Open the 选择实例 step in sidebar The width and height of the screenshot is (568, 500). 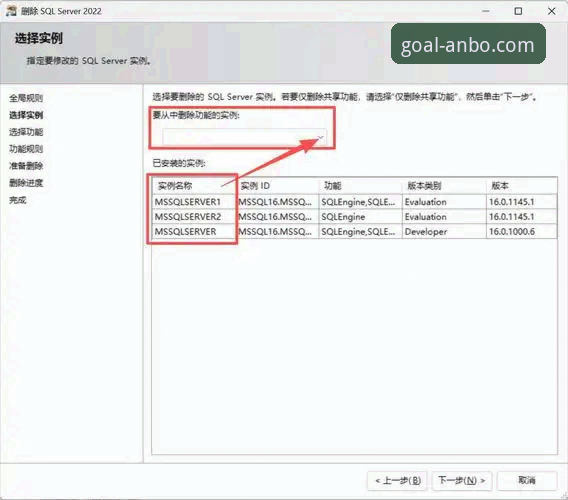[26, 115]
